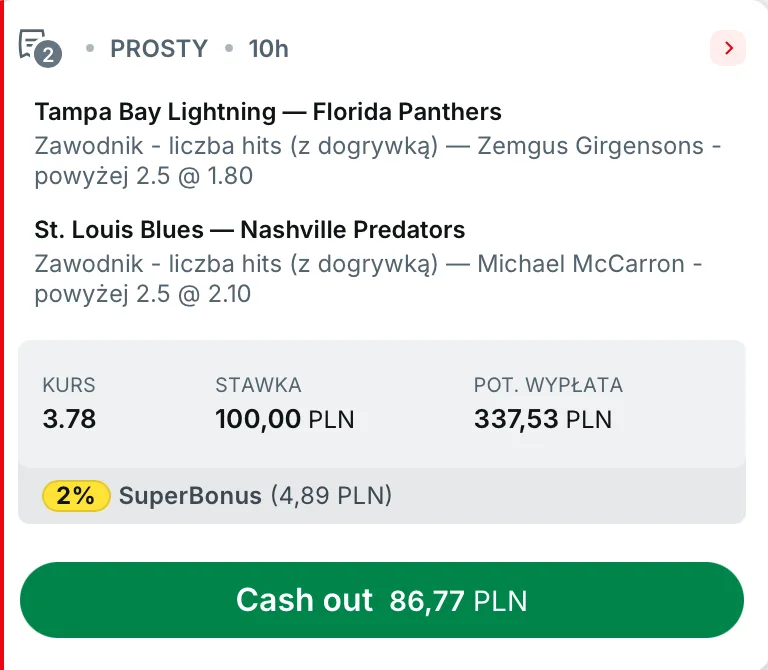Click the SuperBonus (4,89 PLN) label
The image size is (768, 670).
pyautogui.click(x=255, y=495)
